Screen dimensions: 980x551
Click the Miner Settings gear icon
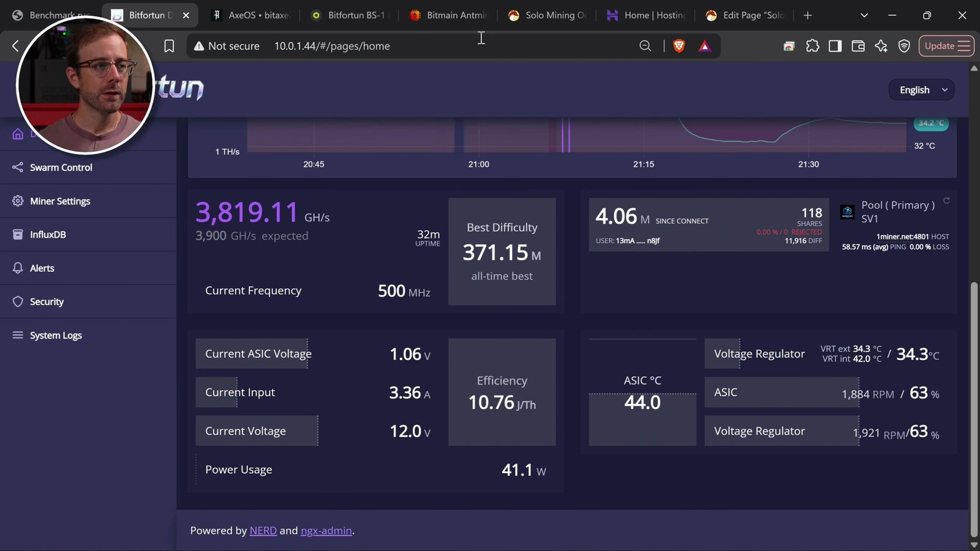tap(18, 201)
